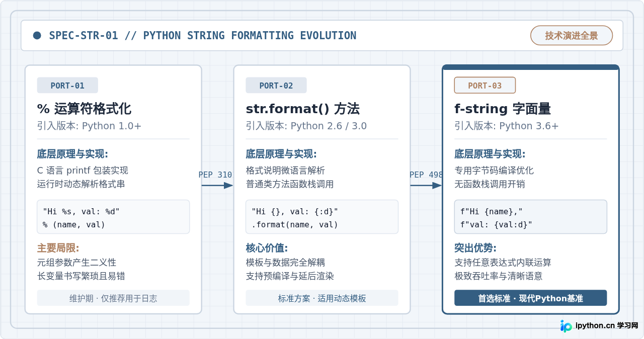The height and width of the screenshot is (339, 644).
Task: Click the text 模板与数据完全解耦
Action: (285, 263)
